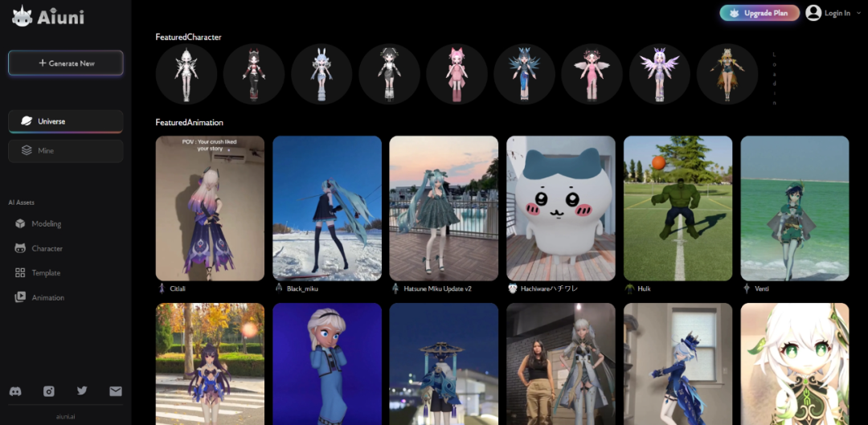Click the Animation play icon
The image size is (868, 425).
[x=20, y=297]
